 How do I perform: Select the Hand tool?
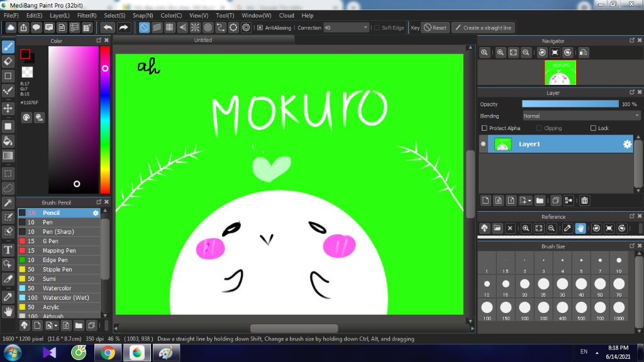[8, 312]
